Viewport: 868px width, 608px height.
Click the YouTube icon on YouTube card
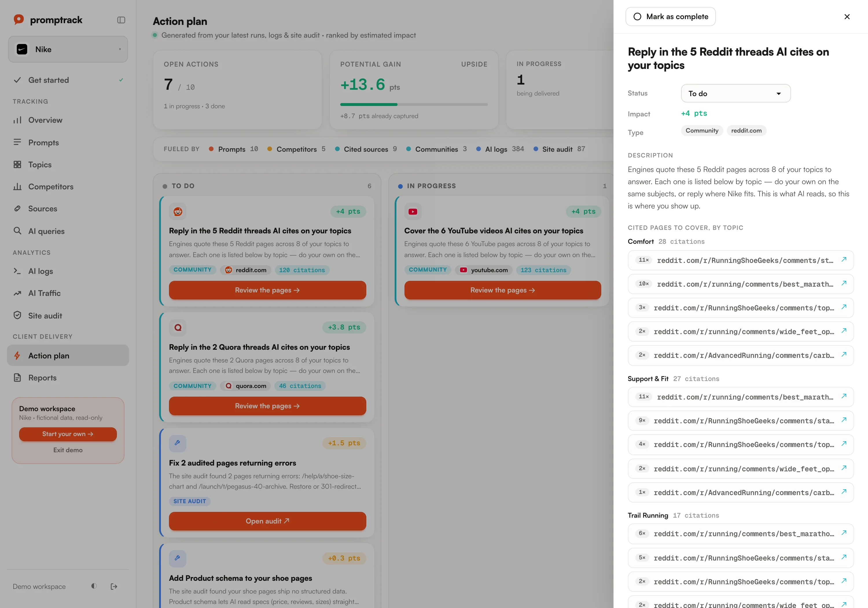(413, 211)
